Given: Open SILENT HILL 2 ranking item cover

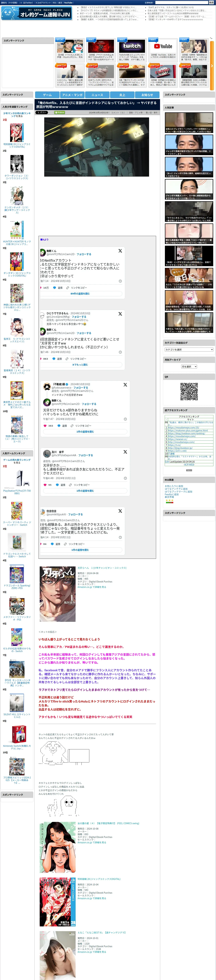Looking at the screenshot, I should (x=17, y=703).
